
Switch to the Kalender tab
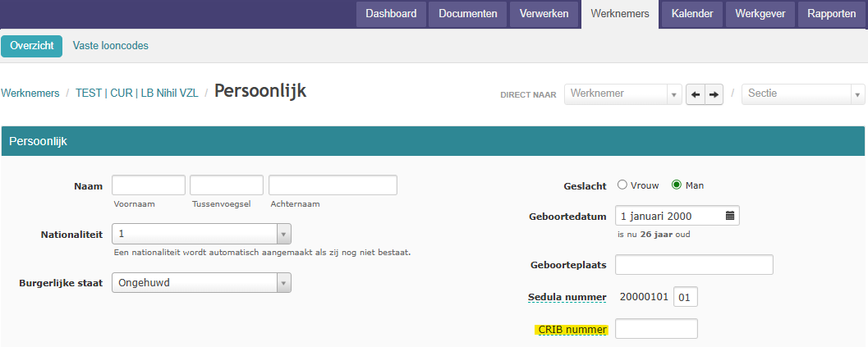point(692,15)
